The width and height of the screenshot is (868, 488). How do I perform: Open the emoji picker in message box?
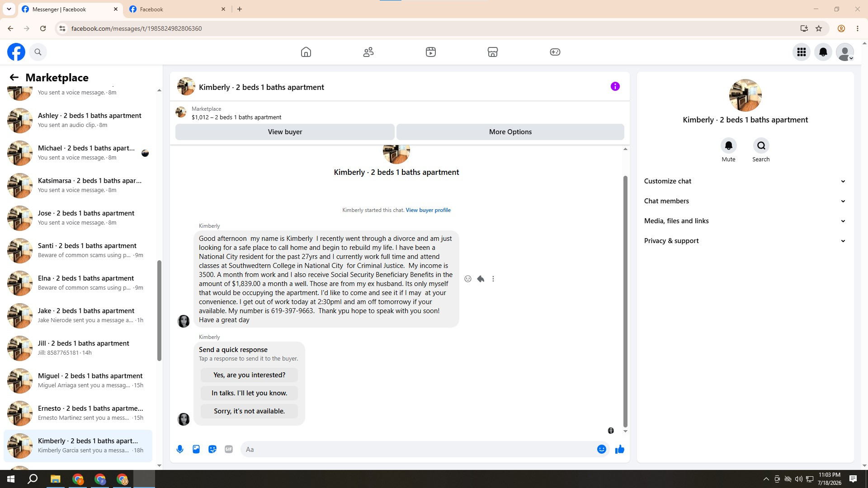(602, 449)
